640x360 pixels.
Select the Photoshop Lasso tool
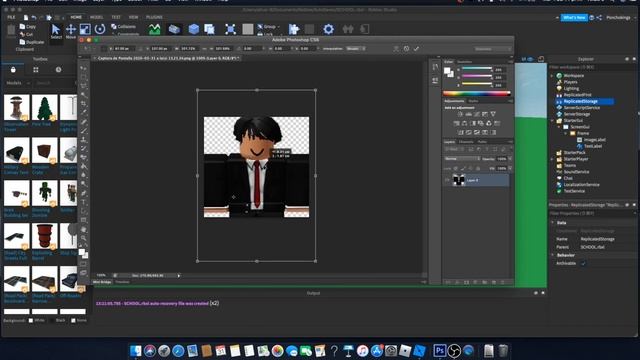84,86
